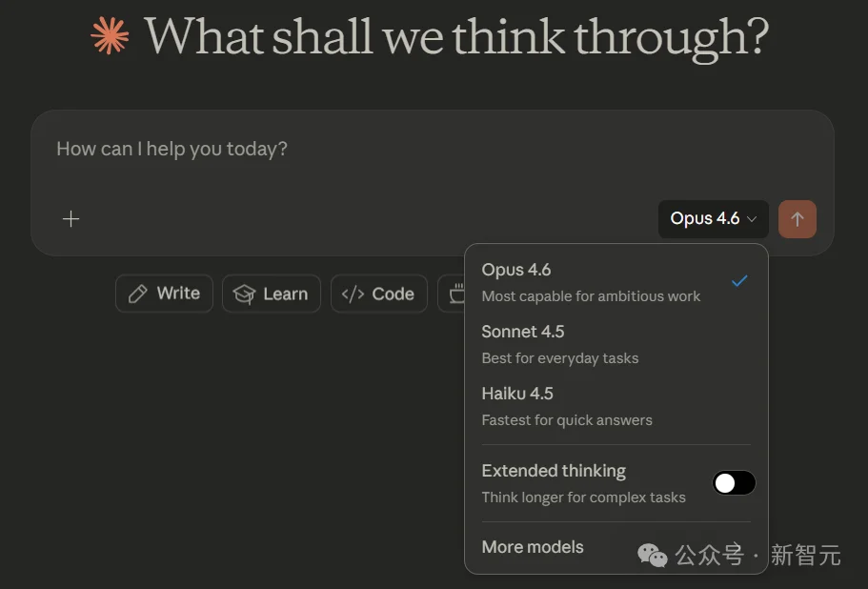
Task: Click the coffee cup icon chip
Action: (x=455, y=294)
